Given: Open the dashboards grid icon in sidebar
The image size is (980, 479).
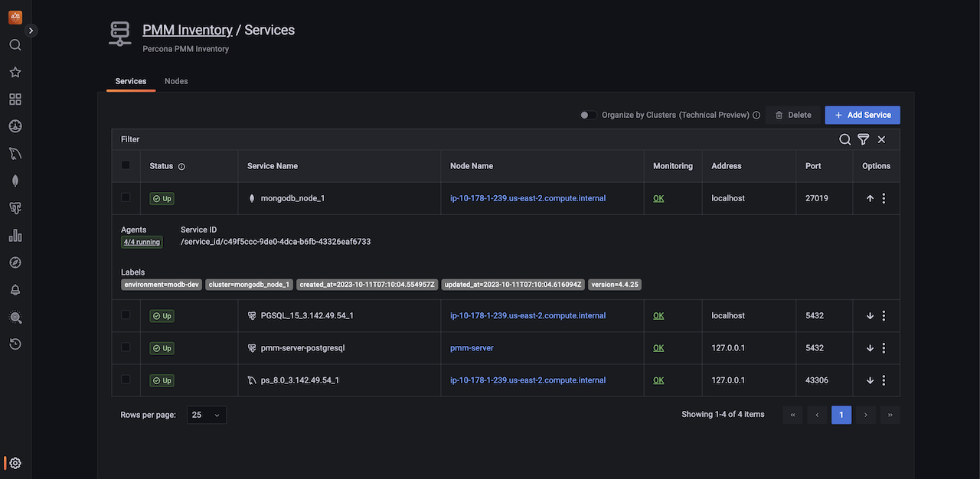Looking at the screenshot, I should click(x=15, y=99).
